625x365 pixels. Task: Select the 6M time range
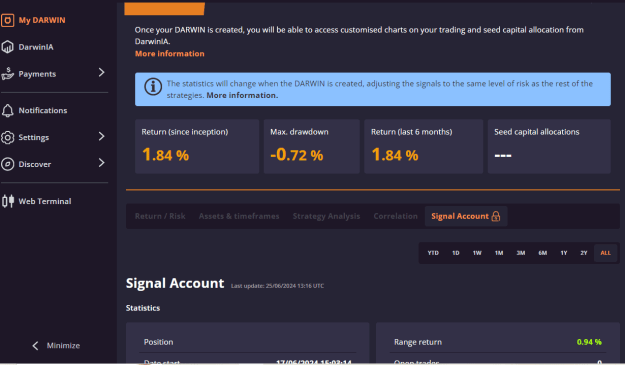[x=542, y=253]
